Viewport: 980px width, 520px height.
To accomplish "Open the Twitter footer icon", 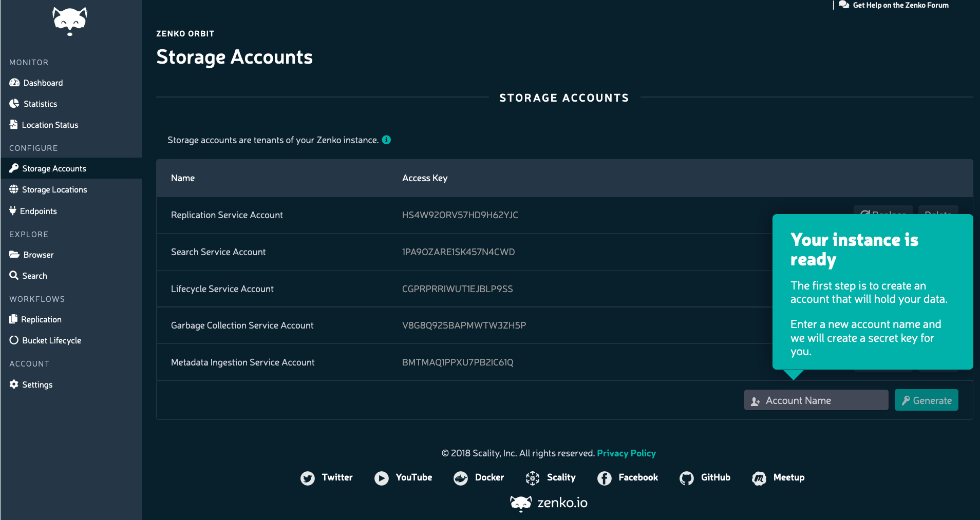I will [308, 478].
